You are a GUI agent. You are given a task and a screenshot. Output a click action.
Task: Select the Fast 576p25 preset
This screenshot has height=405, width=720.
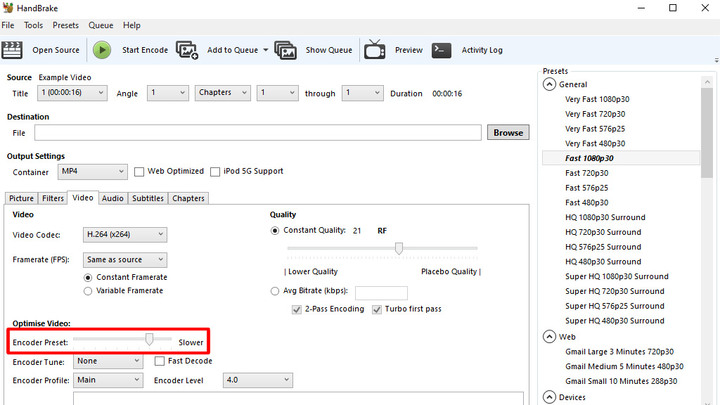[x=586, y=188]
